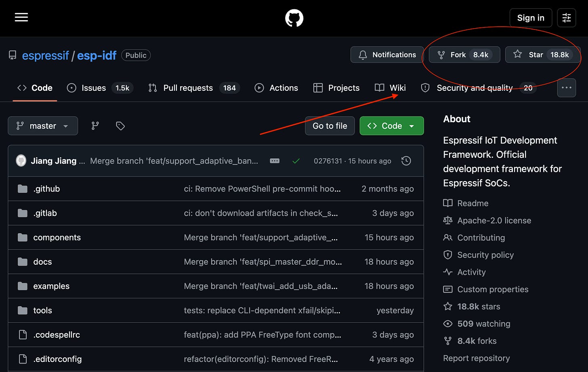This screenshot has width=588, height=372.
Task: Open the green Code dropdown
Action: pos(392,126)
